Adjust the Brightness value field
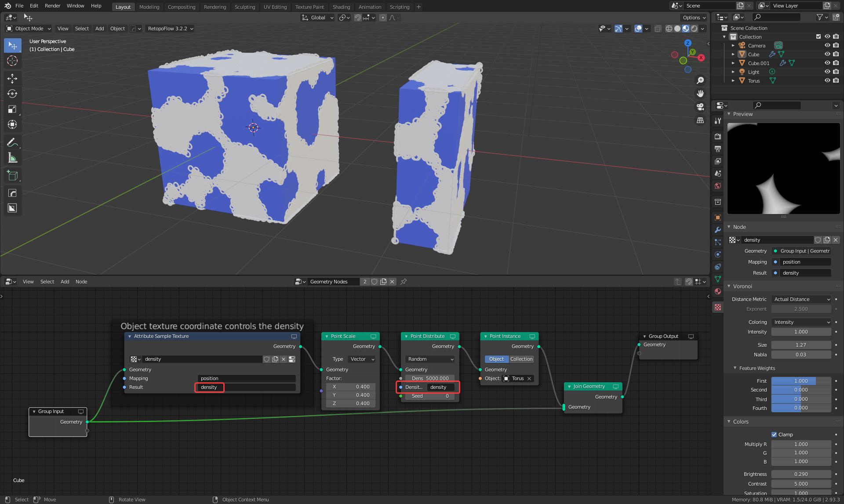 coord(801,474)
